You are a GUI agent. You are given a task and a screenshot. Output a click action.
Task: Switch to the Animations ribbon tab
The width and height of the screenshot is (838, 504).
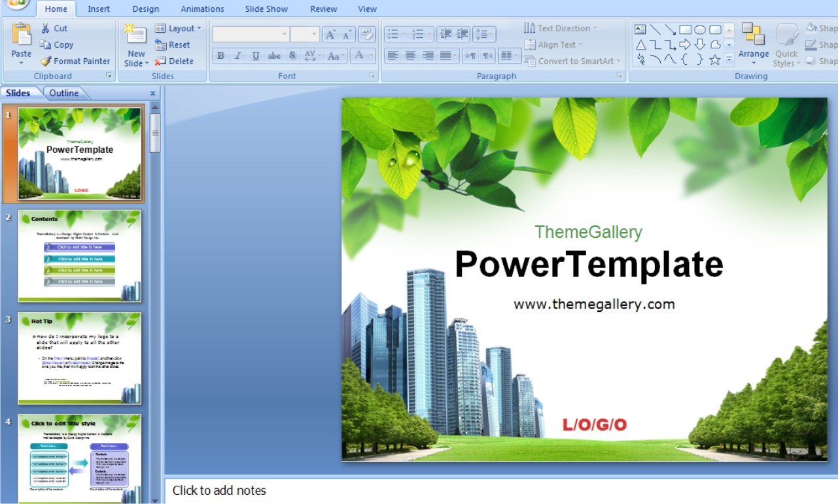(202, 9)
